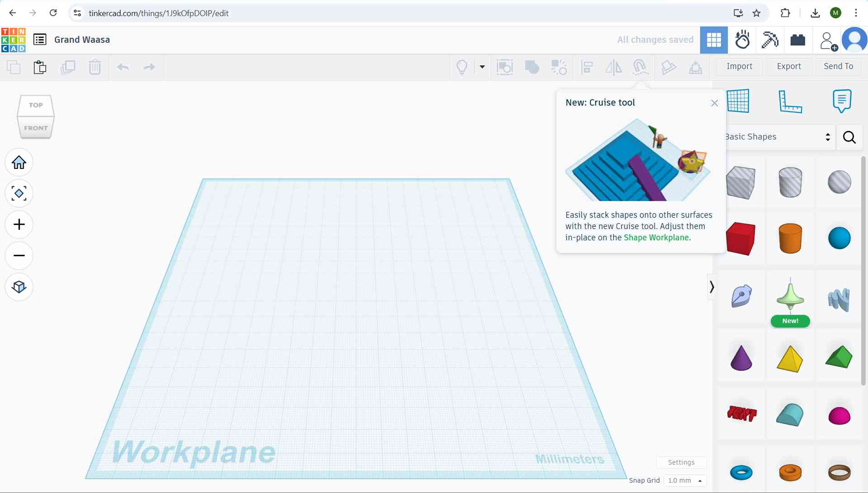This screenshot has width=868, height=493.
Task: Select the Mirror tool in the toolbar
Action: pyautogui.click(x=614, y=67)
